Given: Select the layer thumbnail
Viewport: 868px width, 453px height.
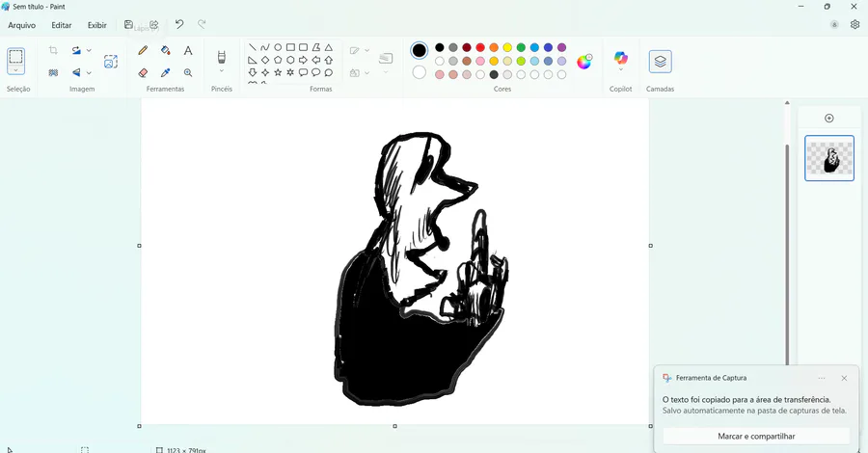Looking at the screenshot, I should [828, 158].
